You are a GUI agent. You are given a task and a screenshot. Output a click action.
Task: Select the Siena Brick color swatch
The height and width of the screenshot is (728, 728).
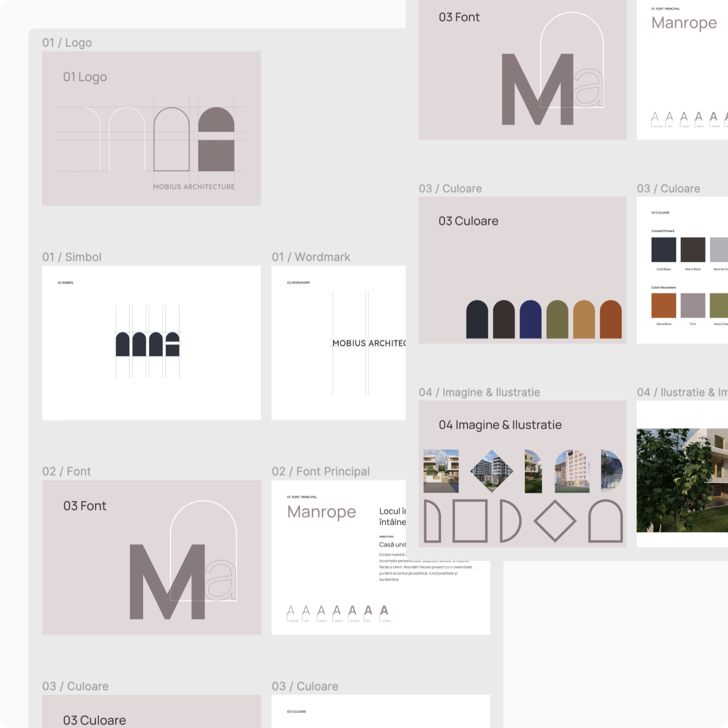(664, 306)
